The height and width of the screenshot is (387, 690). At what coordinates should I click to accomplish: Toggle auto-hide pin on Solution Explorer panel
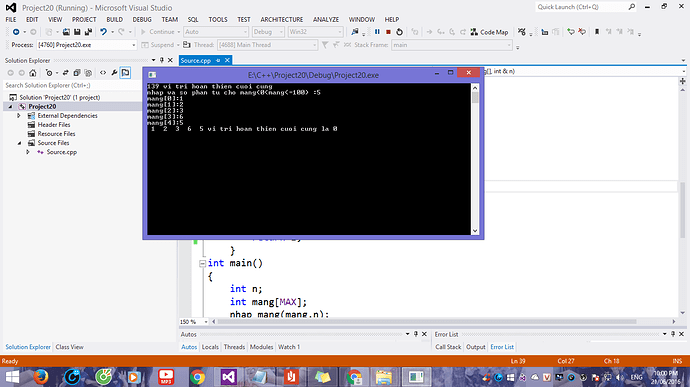(161, 60)
